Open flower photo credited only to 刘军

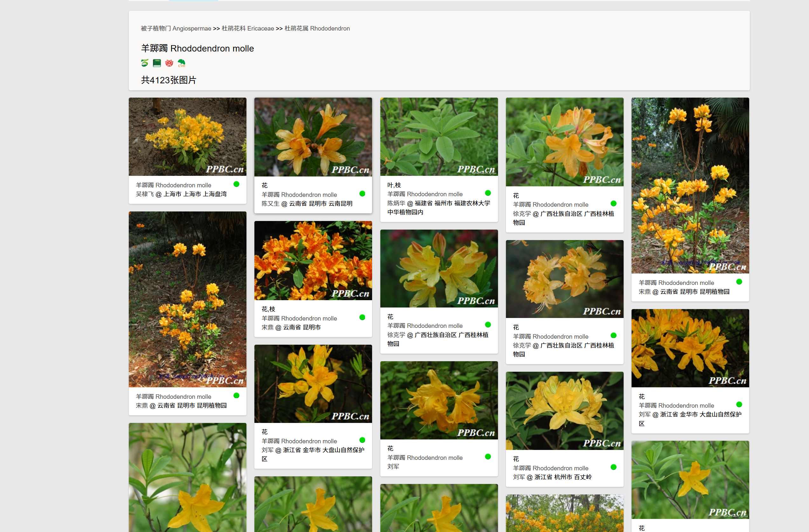coord(439,400)
